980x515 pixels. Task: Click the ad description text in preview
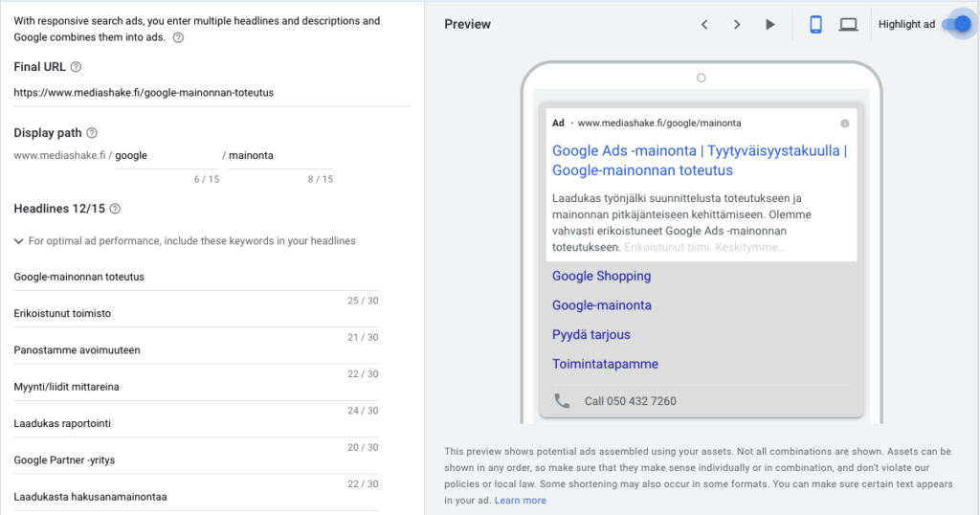point(681,222)
